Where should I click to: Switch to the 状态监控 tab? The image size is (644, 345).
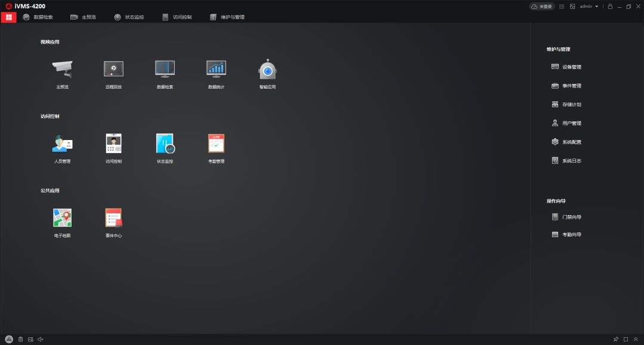[129, 17]
